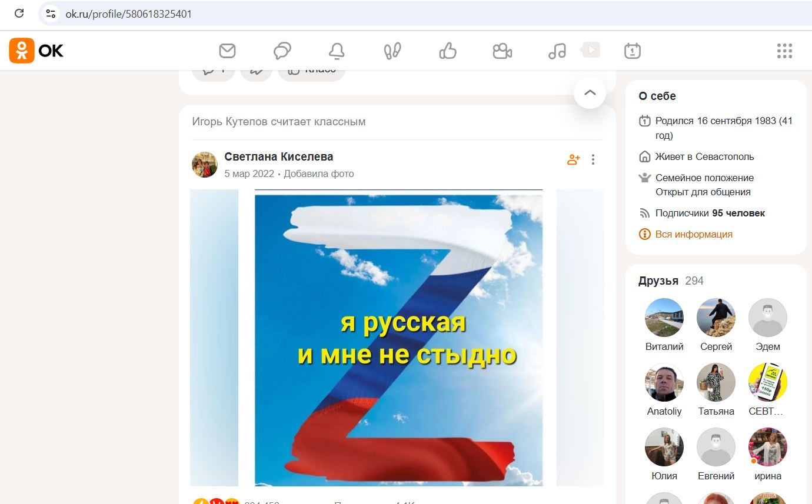Open Светлана Киселева's avatar
Image resolution: width=812 pixels, height=504 pixels.
[205, 165]
